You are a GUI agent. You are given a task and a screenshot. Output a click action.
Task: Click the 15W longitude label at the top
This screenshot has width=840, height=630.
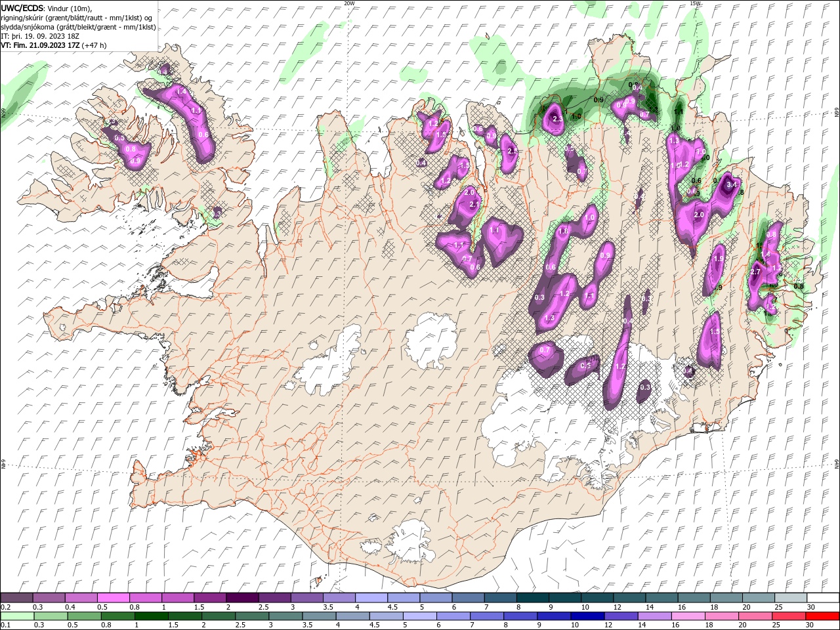tap(695, 3)
